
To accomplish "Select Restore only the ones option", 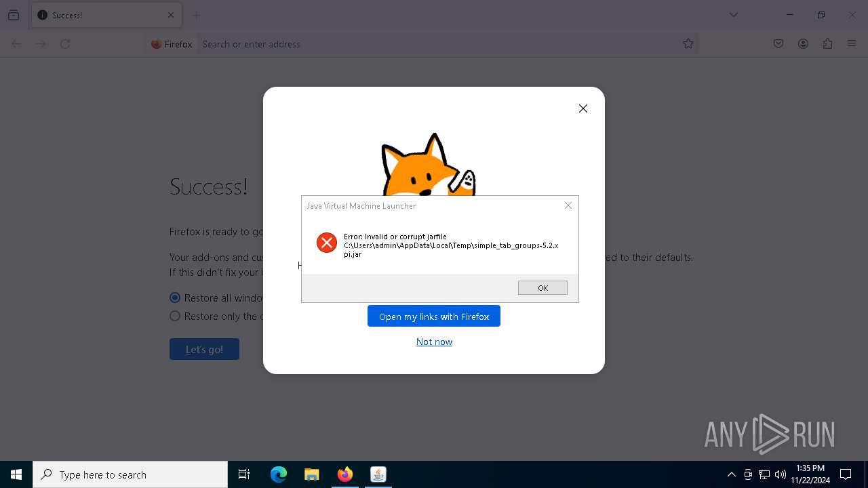I will point(175,316).
